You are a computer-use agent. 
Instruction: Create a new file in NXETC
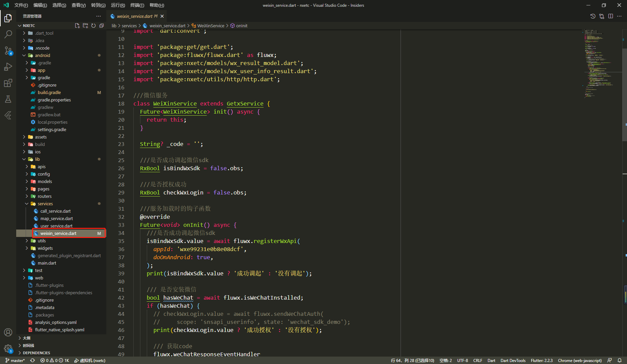[77, 26]
